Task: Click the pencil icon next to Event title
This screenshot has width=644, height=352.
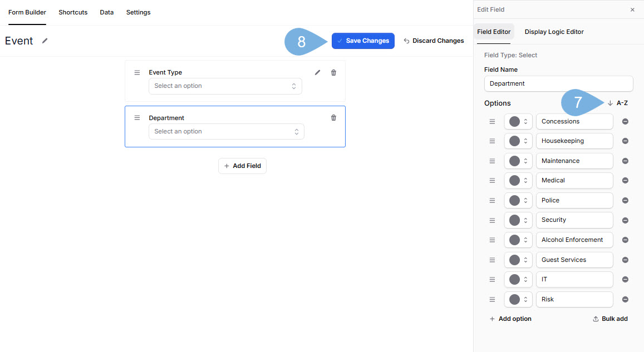Action: click(x=45, y=41)
